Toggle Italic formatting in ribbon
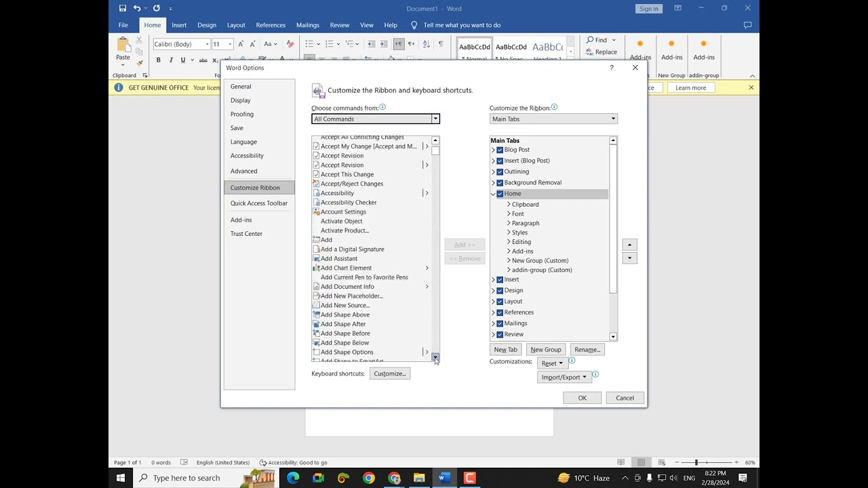Image resolution: width=868 pixels, height=488 pixels. point(170,60)
